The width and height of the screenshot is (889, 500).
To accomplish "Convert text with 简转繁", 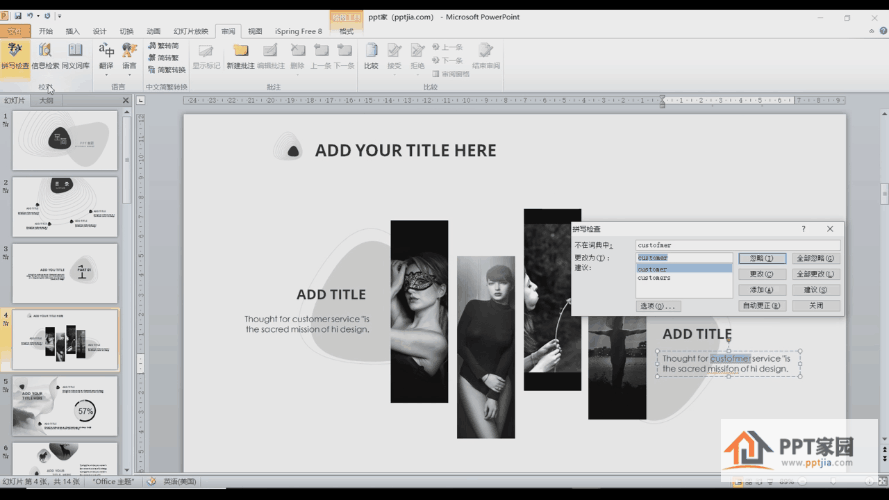I will coord(164,57).
